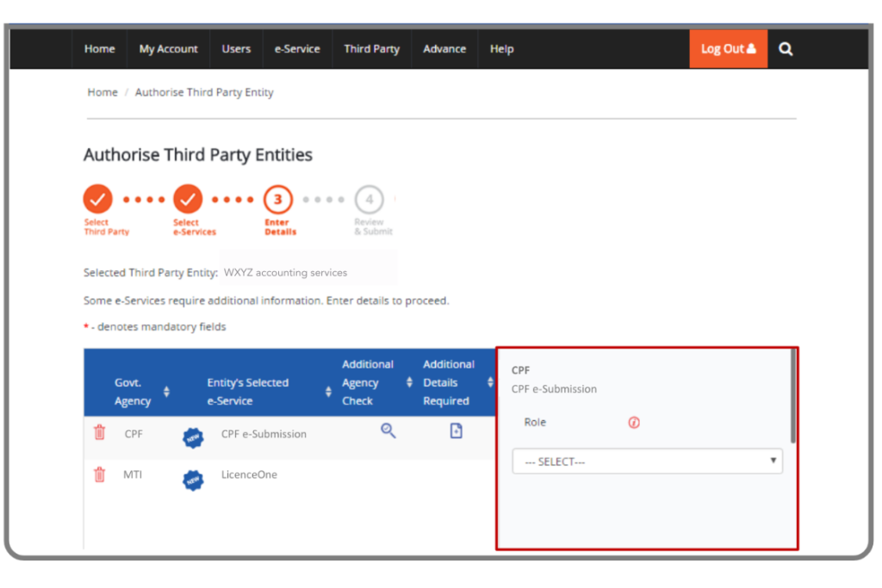Open the Third Party menu
Image resolution: width=882 pixels, height=588 pixels.
point(371,49)
